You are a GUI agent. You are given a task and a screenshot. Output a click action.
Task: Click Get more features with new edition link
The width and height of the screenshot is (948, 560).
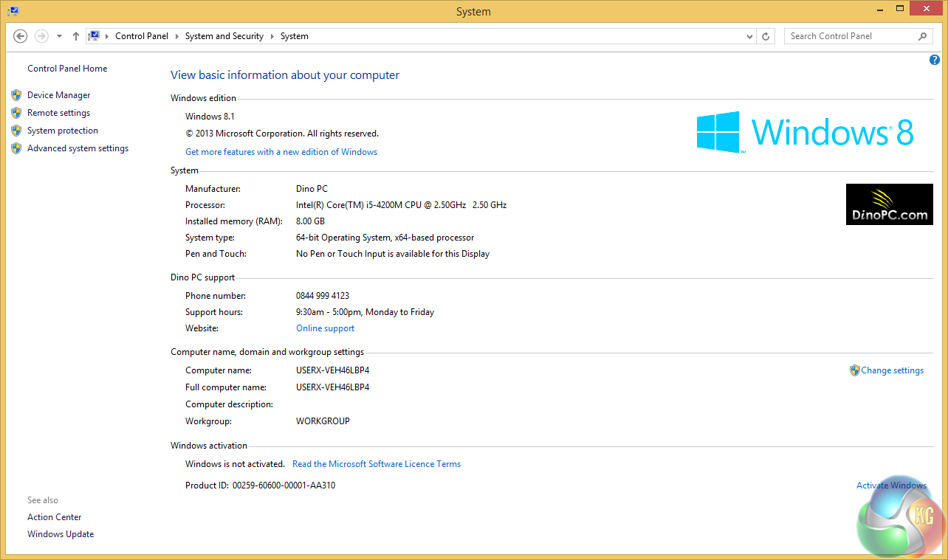tap(281, 152)
